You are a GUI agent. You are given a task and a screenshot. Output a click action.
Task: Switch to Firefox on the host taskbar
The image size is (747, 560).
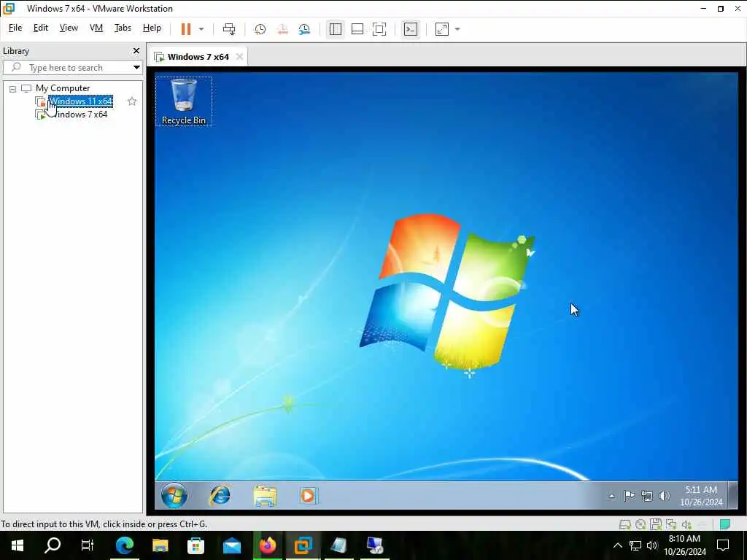[268, 545]
